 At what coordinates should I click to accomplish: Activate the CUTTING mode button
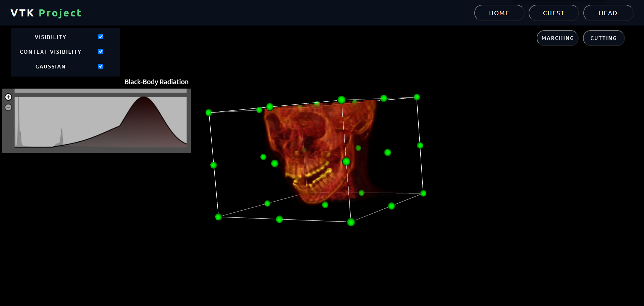[603, 38]
